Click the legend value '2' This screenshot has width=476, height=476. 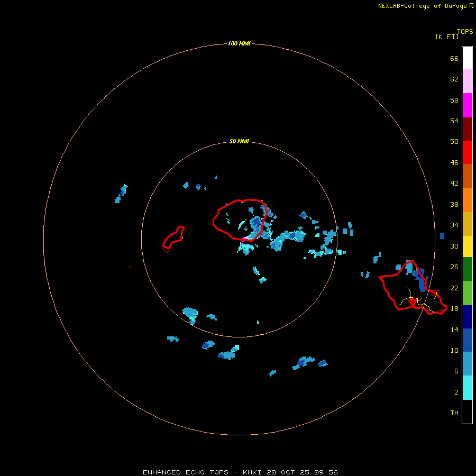[x=456, y=392]
